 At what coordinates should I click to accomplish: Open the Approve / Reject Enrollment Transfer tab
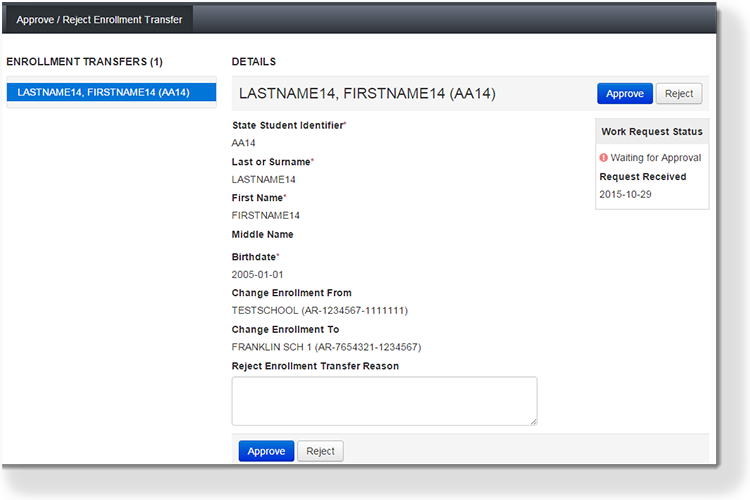click(99, 20)
